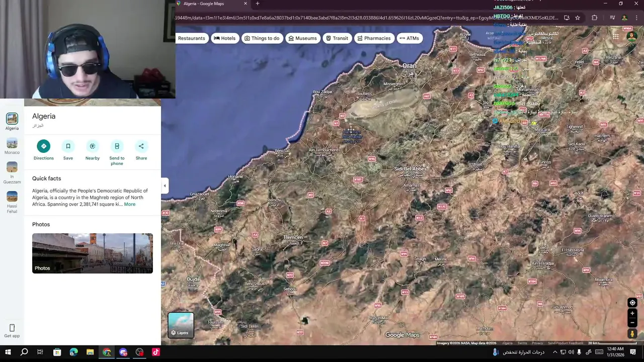This screenshot has height=362, width=644.
Task: Launch Microsoft Edge from taskbar
Action: (73, 352)
